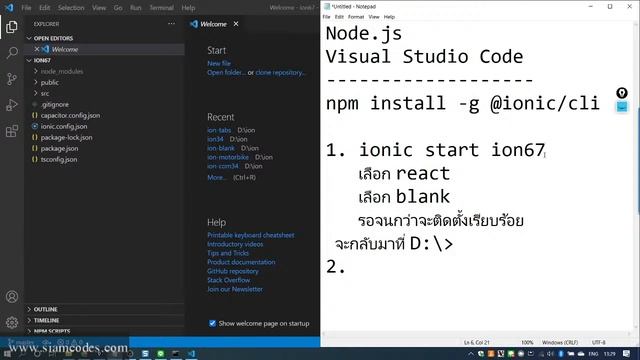
Task: Open the VS Code Go menu
Action: coord(118,8)
